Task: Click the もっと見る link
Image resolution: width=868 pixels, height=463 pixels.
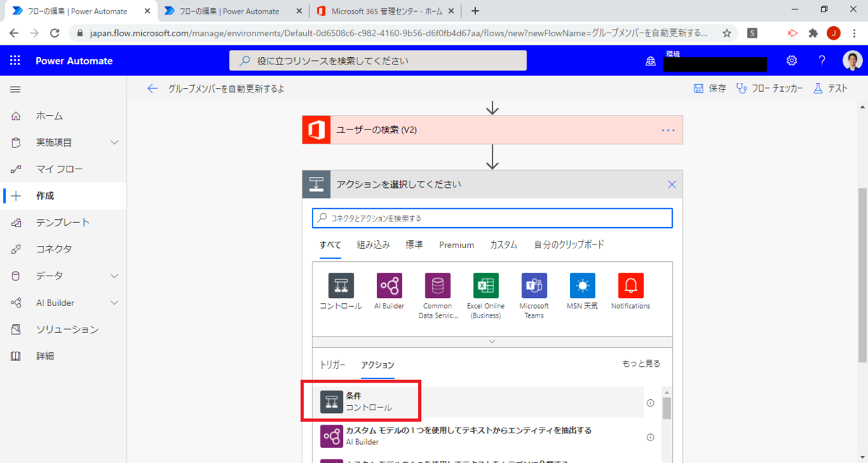Action: click(x=641, y=364)
